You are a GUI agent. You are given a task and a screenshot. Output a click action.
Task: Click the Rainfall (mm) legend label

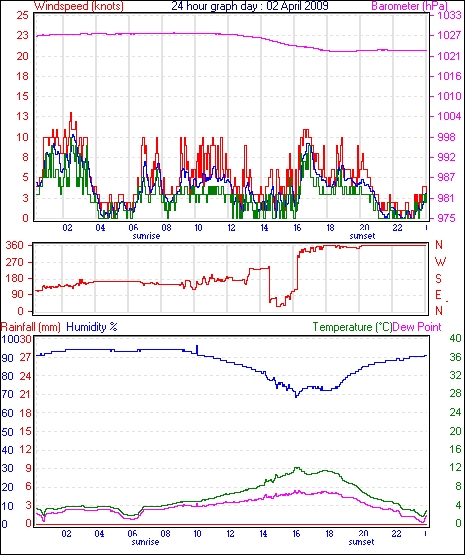coord(31,327)
